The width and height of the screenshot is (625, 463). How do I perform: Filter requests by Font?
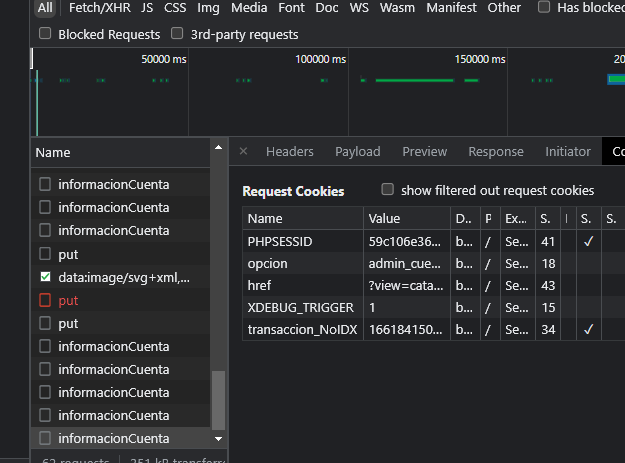(x=291, y=8)
